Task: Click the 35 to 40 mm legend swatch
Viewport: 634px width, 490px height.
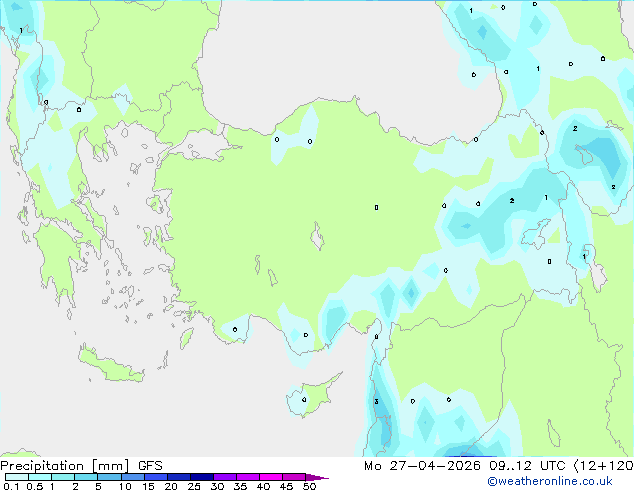Action: 248,477
